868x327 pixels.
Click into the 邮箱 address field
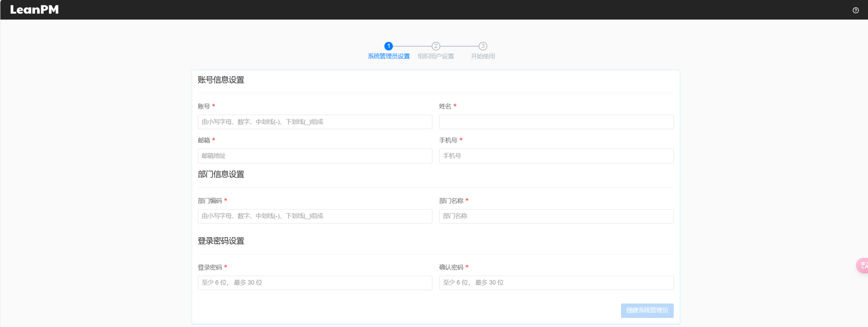(315, 156)
